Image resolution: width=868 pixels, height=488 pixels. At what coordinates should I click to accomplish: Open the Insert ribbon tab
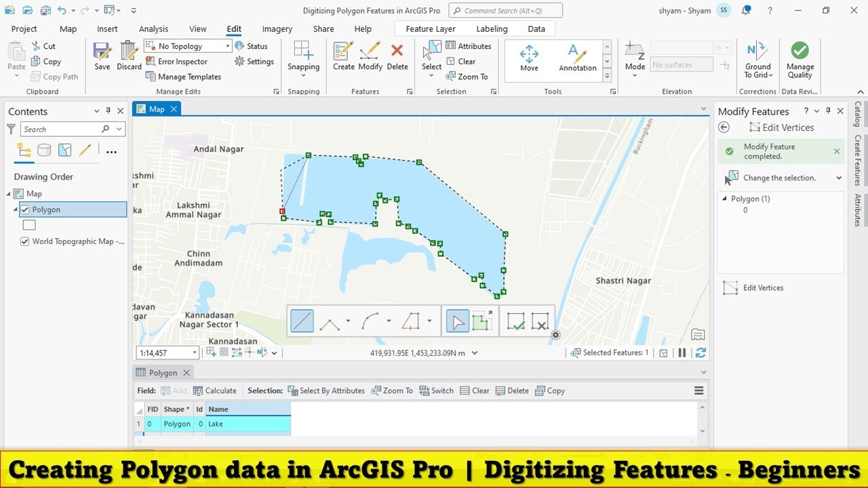[107, 29]
